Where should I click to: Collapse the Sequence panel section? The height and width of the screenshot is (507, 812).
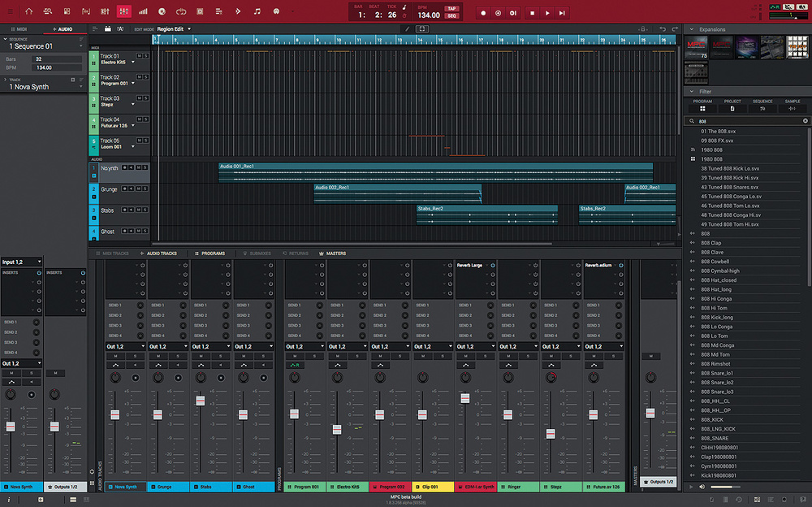pyautogui.click(x=5, y=39)
